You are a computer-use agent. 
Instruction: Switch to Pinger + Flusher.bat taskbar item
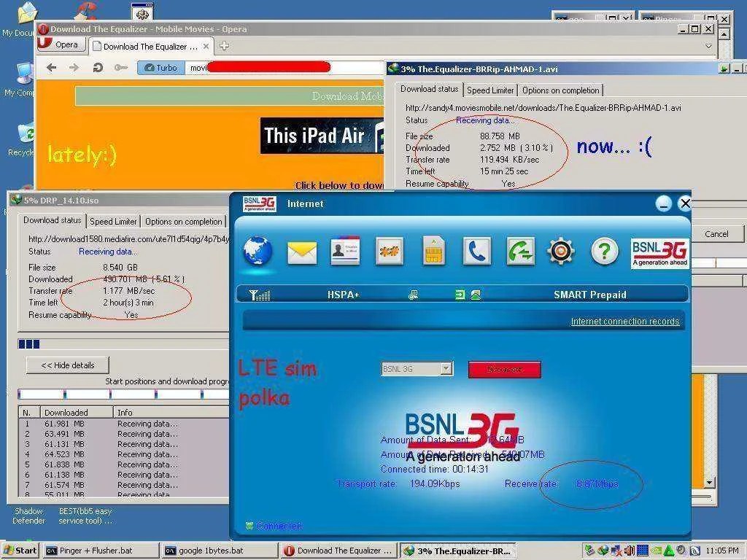tap(100, 551)
